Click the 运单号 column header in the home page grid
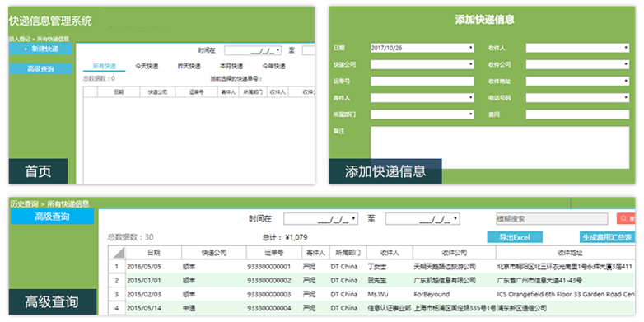The width and height of the screenshot is (644, 322). click(x=197, y=92)
